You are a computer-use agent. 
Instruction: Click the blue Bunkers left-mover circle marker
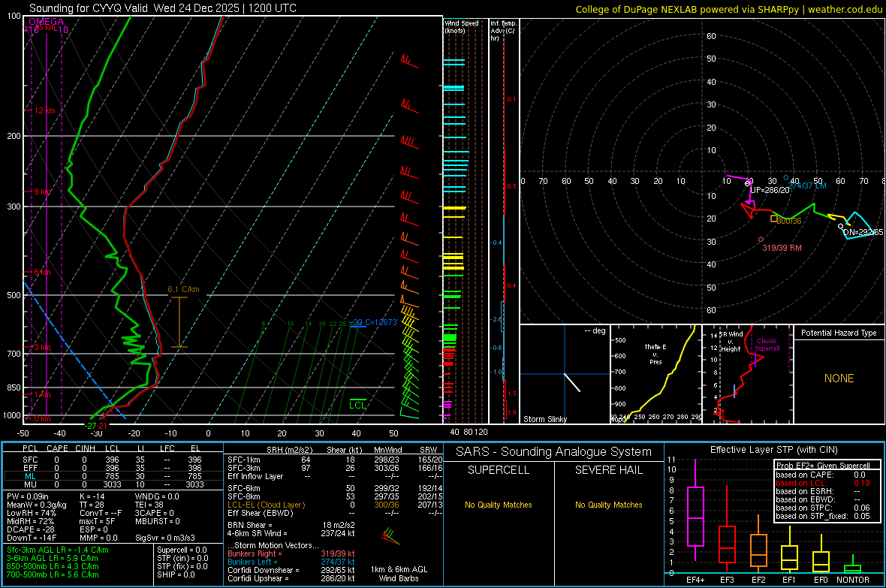(x=786, y=178)
